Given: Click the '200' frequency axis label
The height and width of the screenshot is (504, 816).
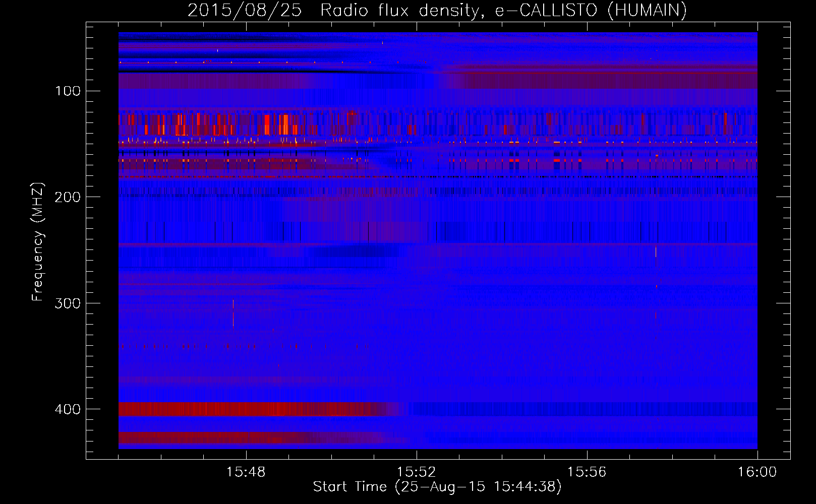Looking at the screenshot, I should 68,197.
